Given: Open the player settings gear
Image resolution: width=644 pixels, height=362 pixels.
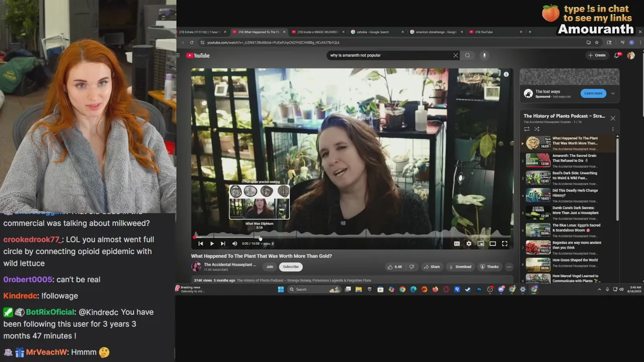Looking at the screenshot, I should 469,243.
